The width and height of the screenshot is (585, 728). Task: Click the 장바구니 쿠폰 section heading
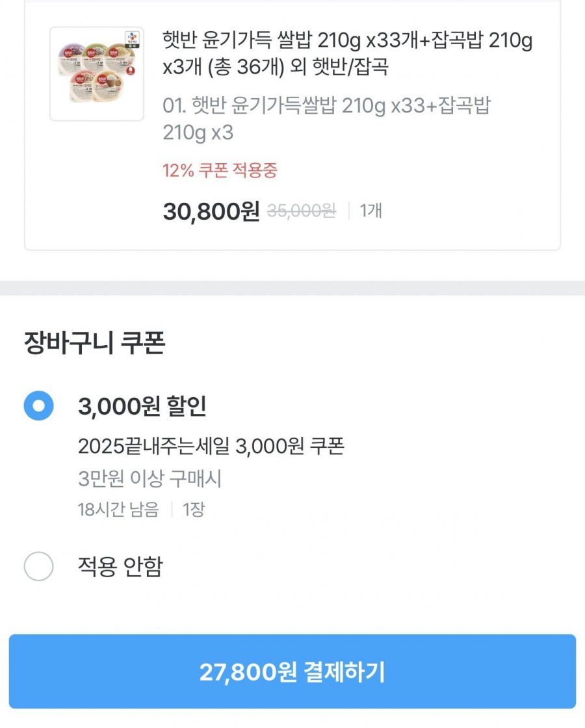coord(94,344)
